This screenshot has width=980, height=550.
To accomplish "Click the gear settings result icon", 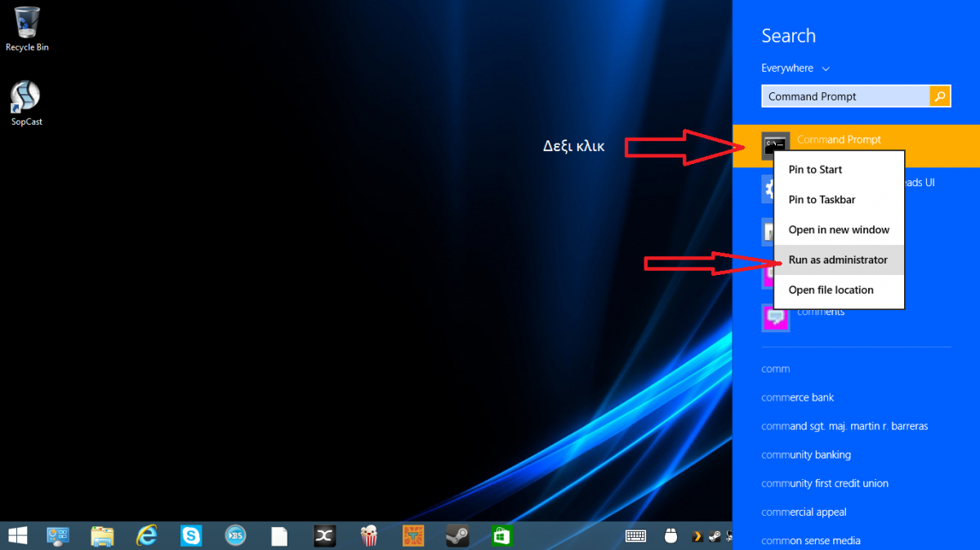I will pos(768,189).
